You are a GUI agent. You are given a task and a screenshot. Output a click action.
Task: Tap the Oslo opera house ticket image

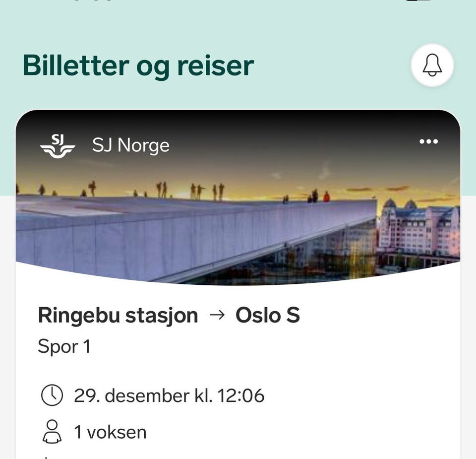click(x=238, y=223)
